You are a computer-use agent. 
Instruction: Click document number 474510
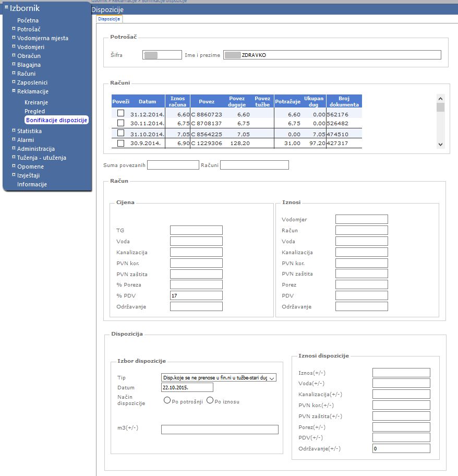[x=338, y=134]
